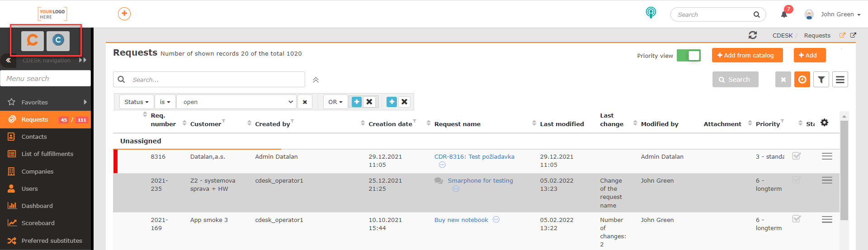Click the black open-in-new-window icon
868x250 pixels.
[853, 35]
